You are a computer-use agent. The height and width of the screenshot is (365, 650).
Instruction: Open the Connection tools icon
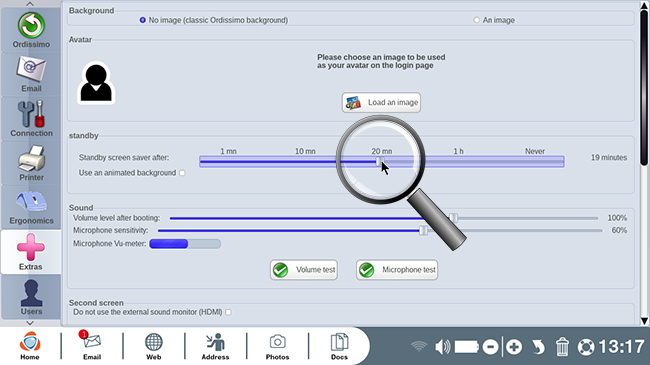pos(31,114)
